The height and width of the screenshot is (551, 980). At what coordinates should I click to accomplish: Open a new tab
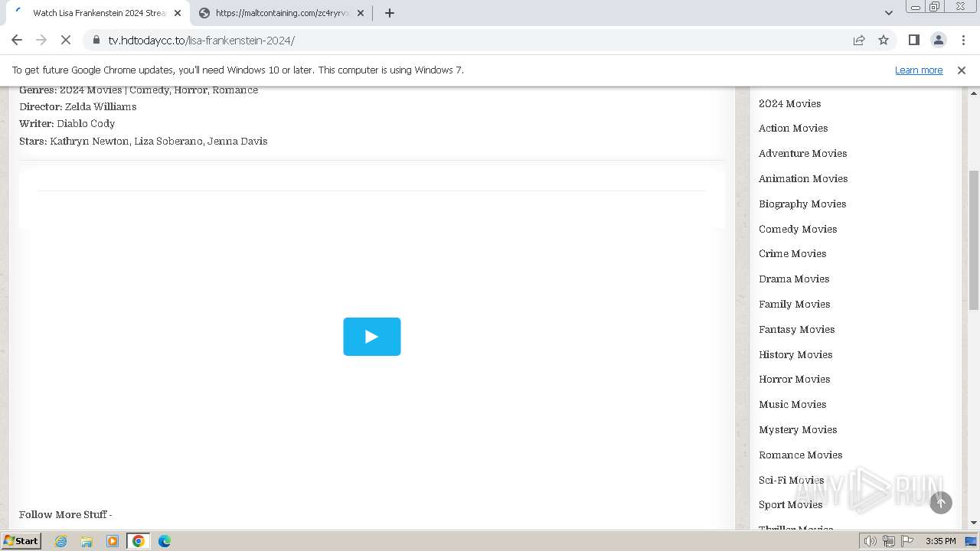coord(390,13)
